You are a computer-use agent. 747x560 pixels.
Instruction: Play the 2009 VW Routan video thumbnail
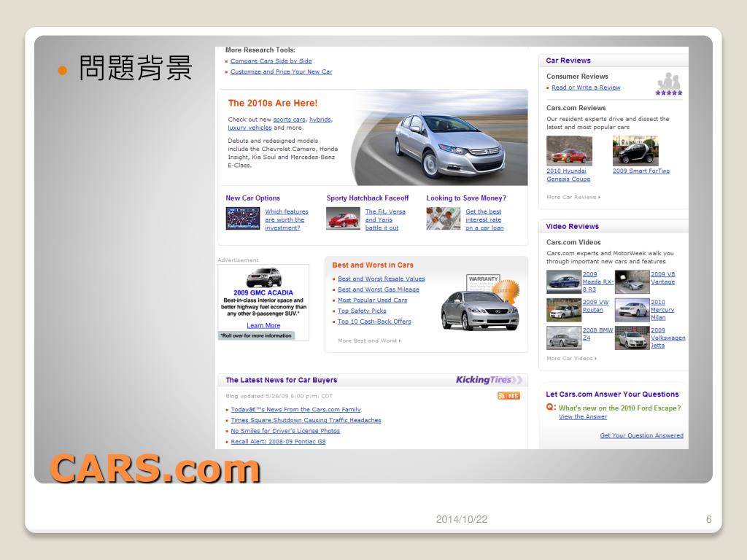(564, 309)
